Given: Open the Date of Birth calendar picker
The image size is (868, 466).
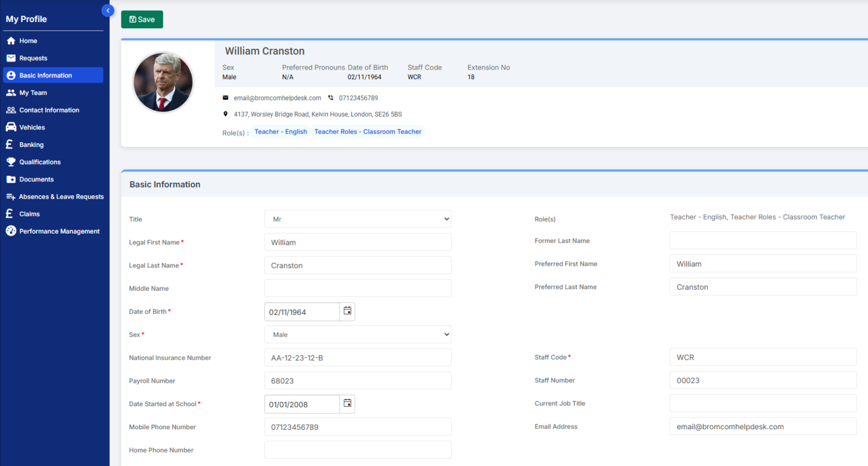Looking at the screenshot, I should tap(347, 311).
